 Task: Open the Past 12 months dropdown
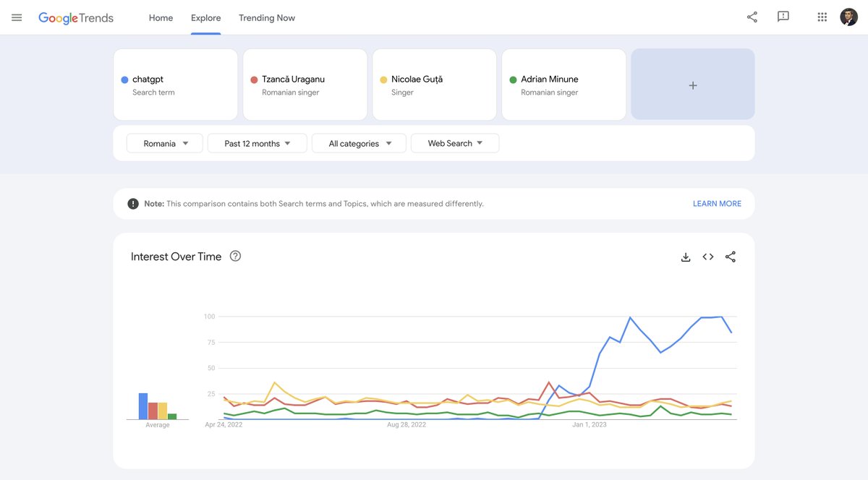click(x=257, y=143)
